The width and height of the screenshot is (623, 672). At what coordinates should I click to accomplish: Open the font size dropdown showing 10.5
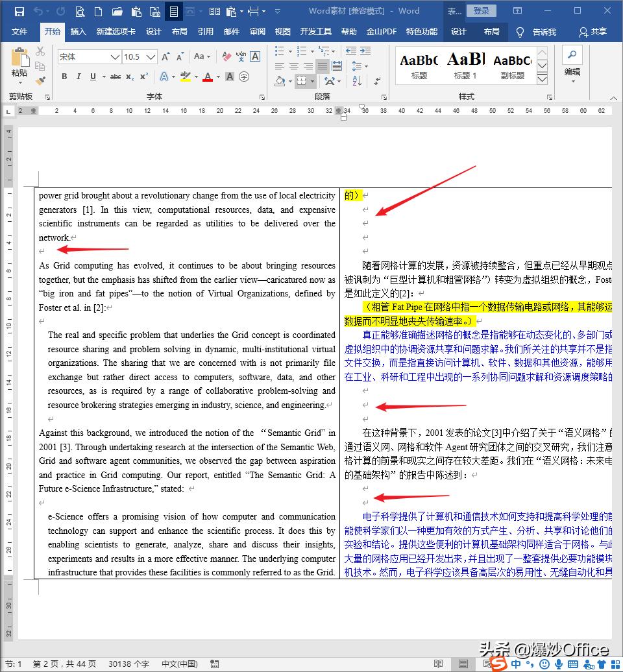(151, 56)
